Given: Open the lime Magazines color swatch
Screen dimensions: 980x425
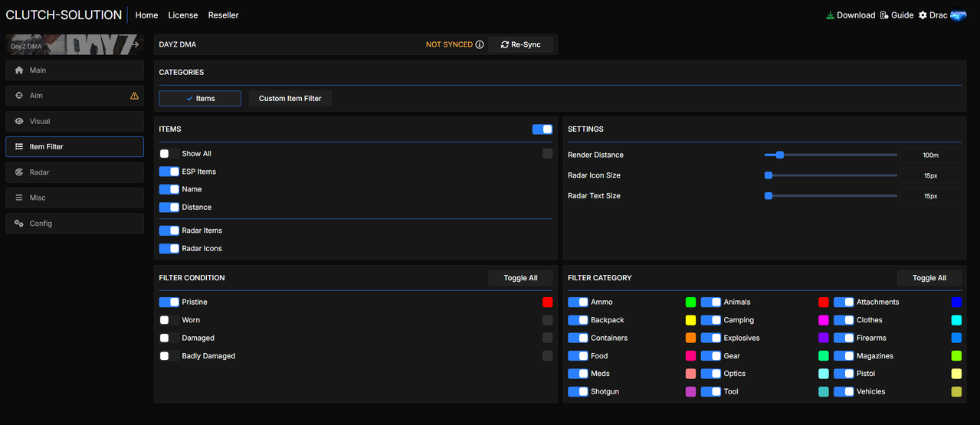Looking at the screenshot, I should 956,356.
